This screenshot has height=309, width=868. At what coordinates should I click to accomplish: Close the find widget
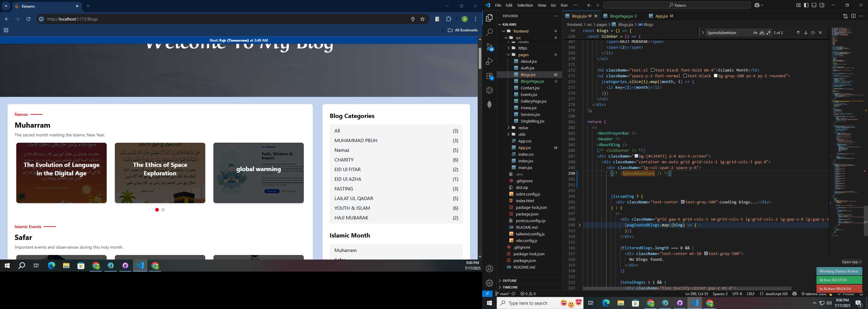coord(820,33)
